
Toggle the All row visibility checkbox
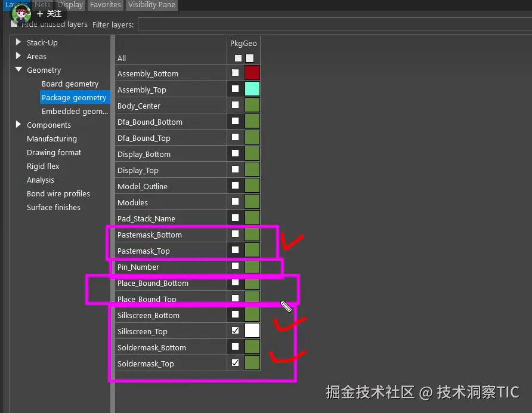click(238, 58)
